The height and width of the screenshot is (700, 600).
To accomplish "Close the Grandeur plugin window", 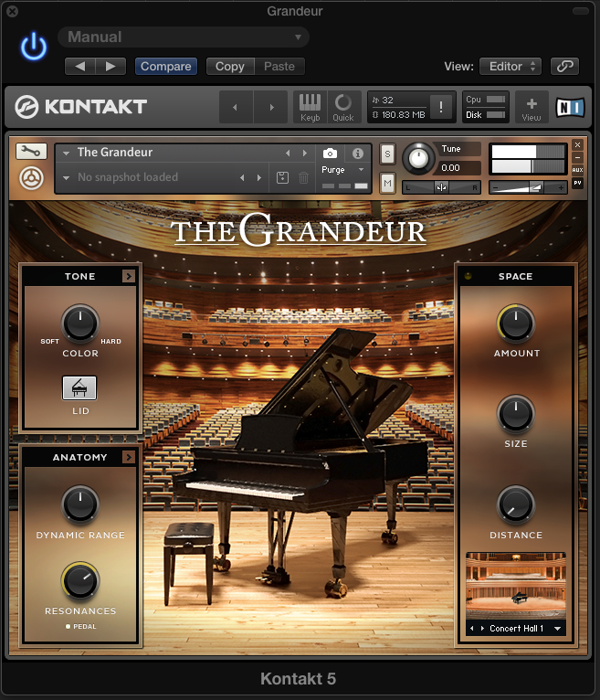I will (13, 11).
